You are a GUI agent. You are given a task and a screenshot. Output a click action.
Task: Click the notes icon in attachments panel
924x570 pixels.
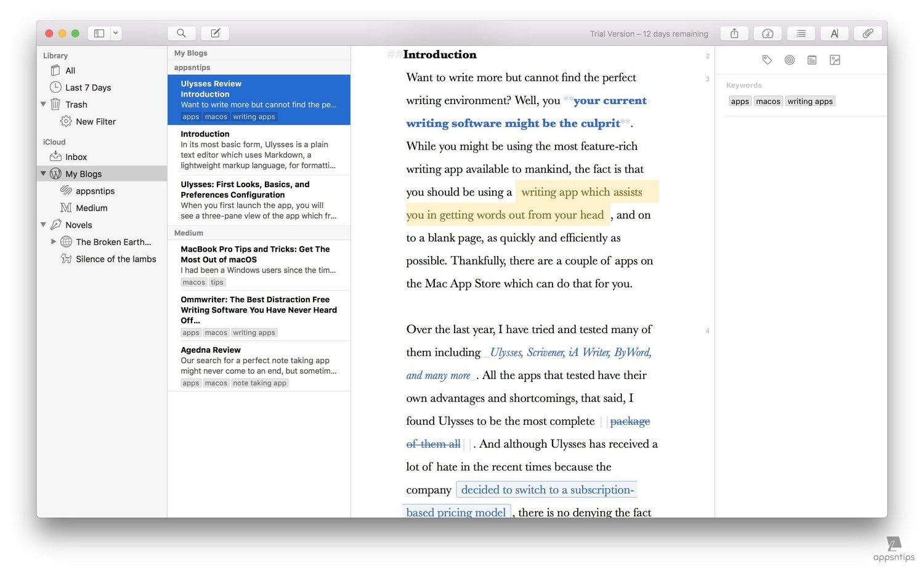(x=812, y=60)
